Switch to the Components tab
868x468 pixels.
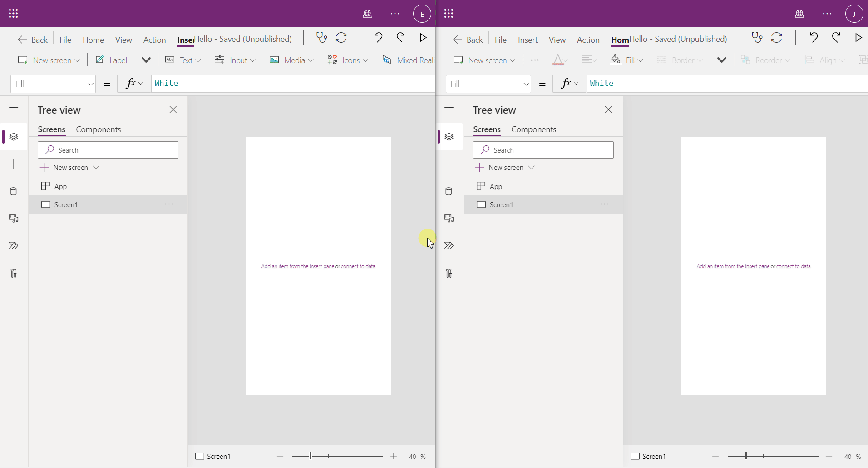[99, 130]
